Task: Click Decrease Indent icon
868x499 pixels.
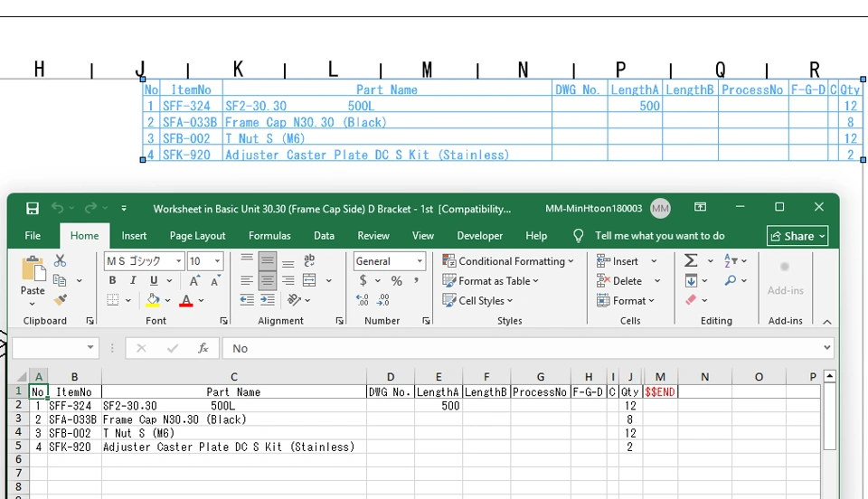Action: coord(247,300)
